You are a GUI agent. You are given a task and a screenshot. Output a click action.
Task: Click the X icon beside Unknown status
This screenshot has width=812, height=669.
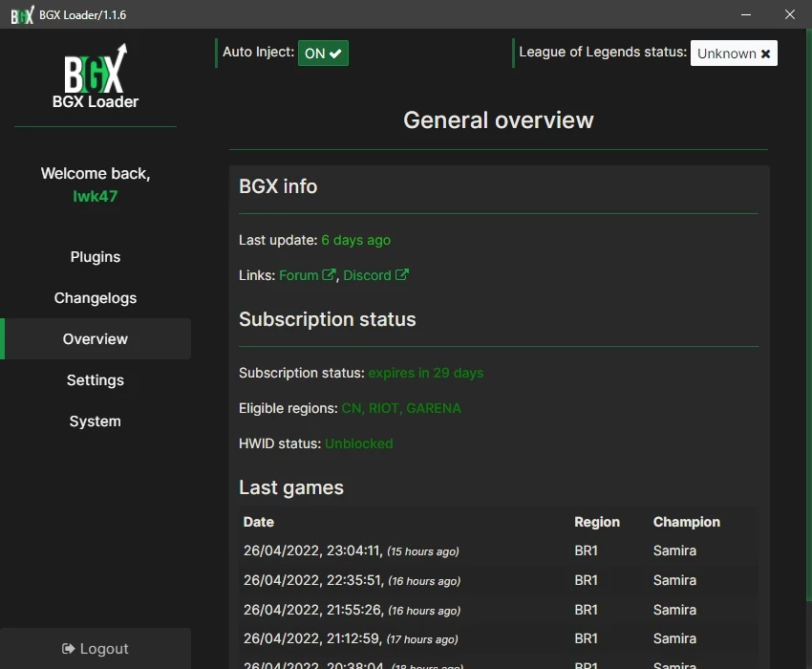(x=765, y=54)
